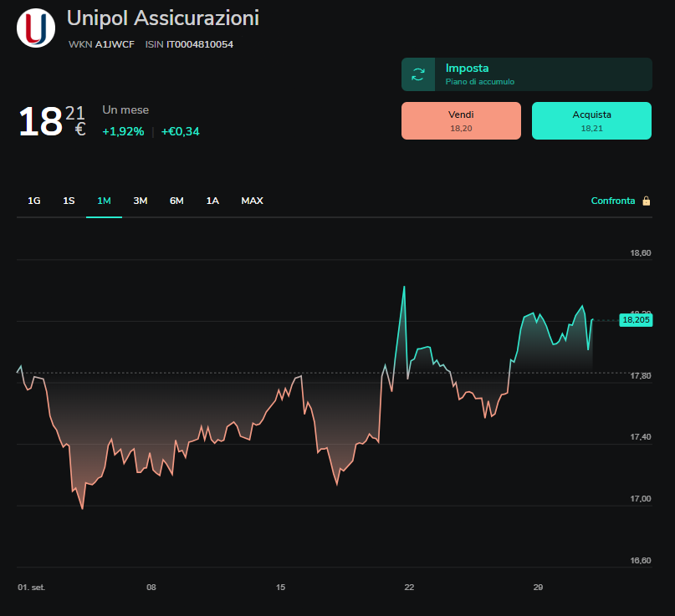Show the 6M price history
Screen dimensions: 675x616
(x=176, y=201)
